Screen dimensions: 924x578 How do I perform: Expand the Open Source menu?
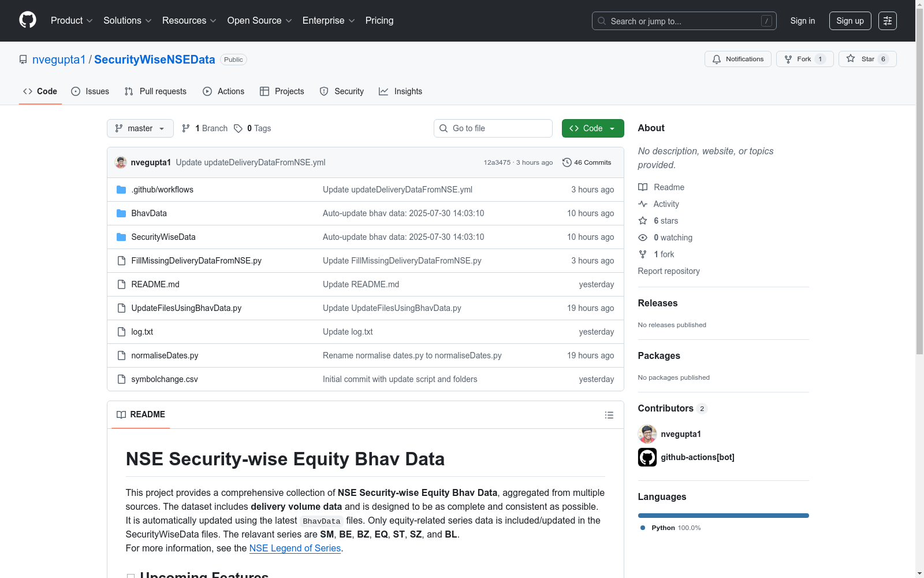coord(259,21)
